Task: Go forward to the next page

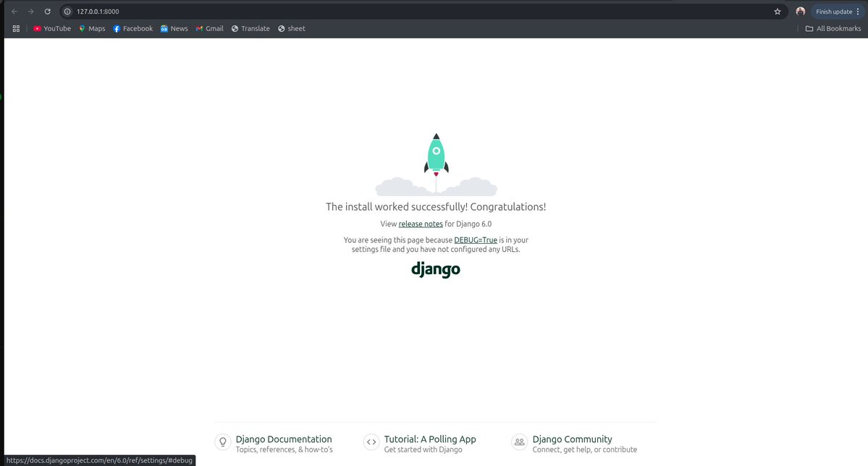Action: point(31,12)
